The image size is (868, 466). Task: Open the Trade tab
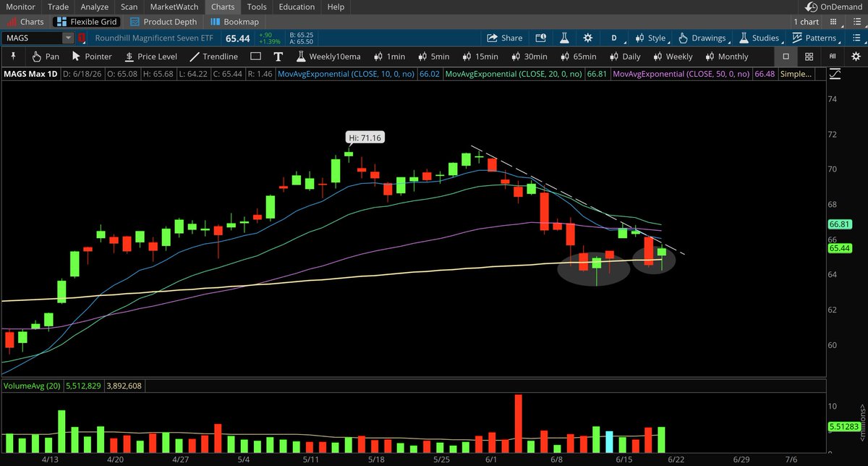[58, 7]
